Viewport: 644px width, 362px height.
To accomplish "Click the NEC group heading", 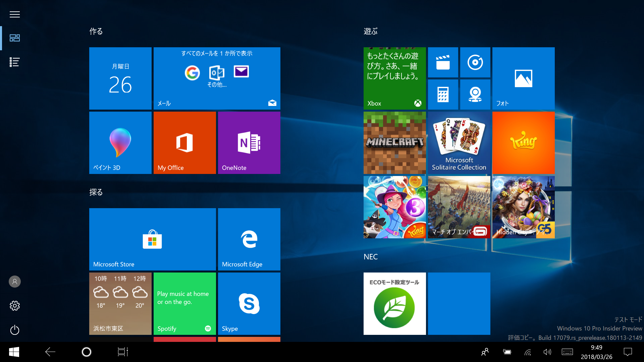I will [x=371, y=257].
